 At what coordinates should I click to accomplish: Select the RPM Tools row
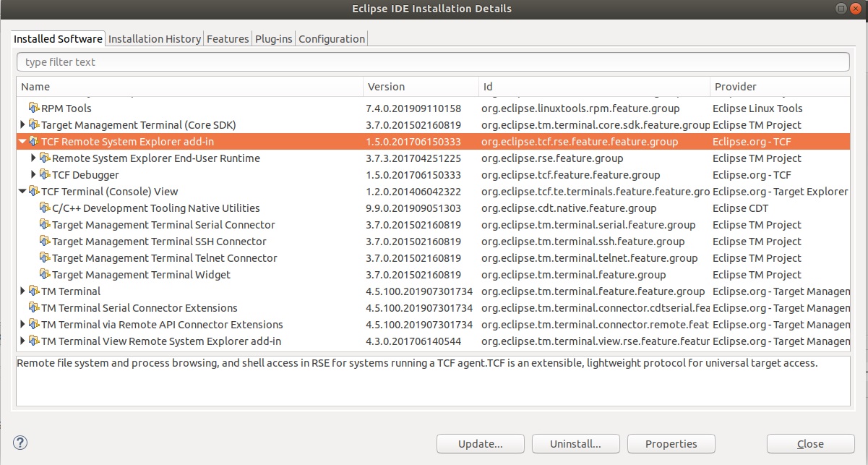click(433, 108)
